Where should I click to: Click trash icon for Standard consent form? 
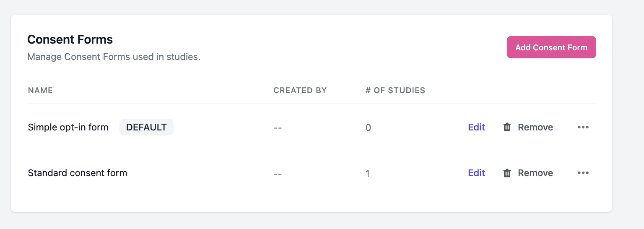click(x=507, y=173)
